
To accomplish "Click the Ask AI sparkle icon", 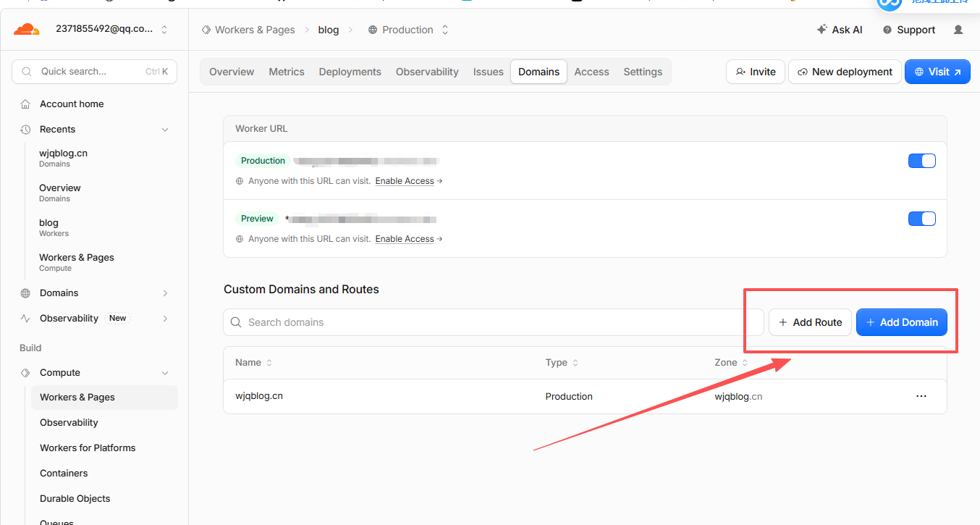I will pos(821,30).
